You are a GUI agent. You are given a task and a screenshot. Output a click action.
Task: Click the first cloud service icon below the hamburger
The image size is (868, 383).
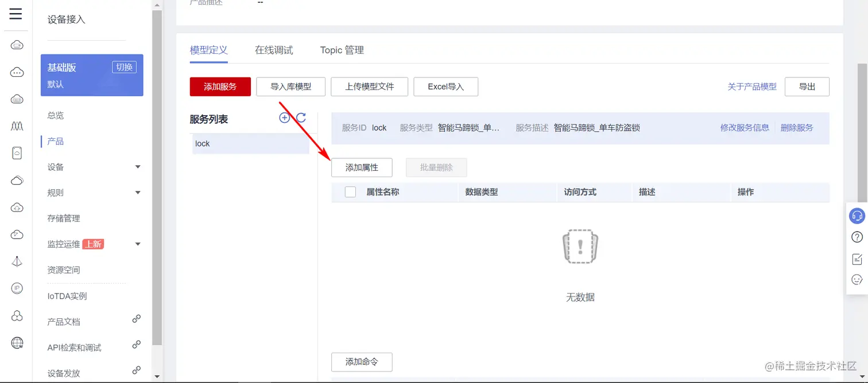(x=17, y=45)
